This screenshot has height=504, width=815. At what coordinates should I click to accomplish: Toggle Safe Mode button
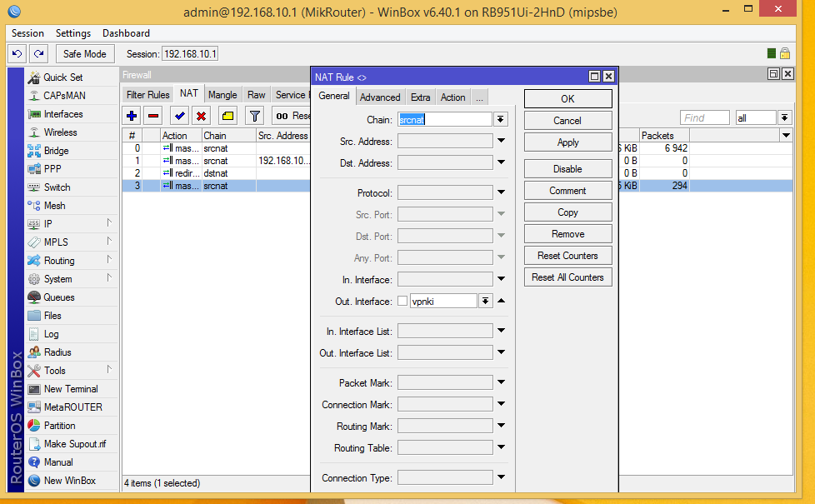pos(85,53)
